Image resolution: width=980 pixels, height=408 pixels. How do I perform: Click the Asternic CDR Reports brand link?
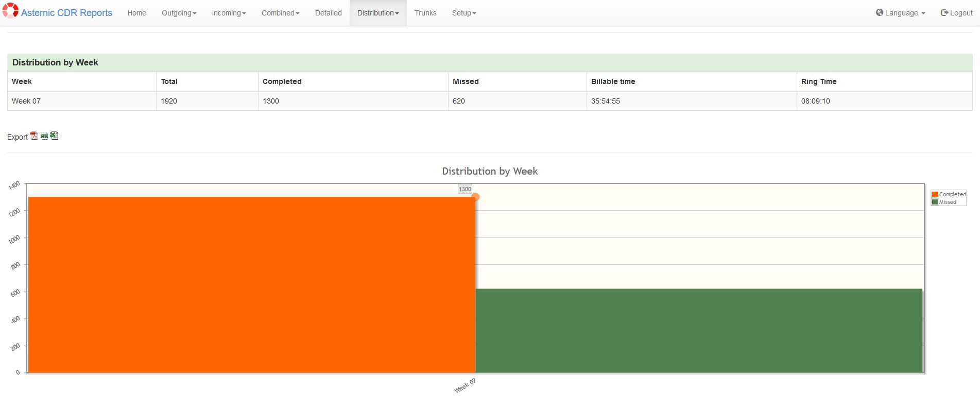pos(66,13)
